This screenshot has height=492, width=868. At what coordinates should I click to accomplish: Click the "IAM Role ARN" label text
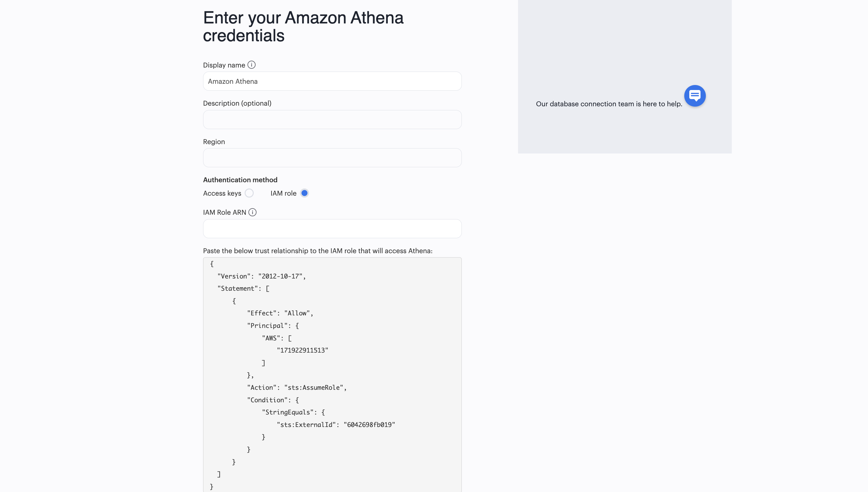coord(224,212)
